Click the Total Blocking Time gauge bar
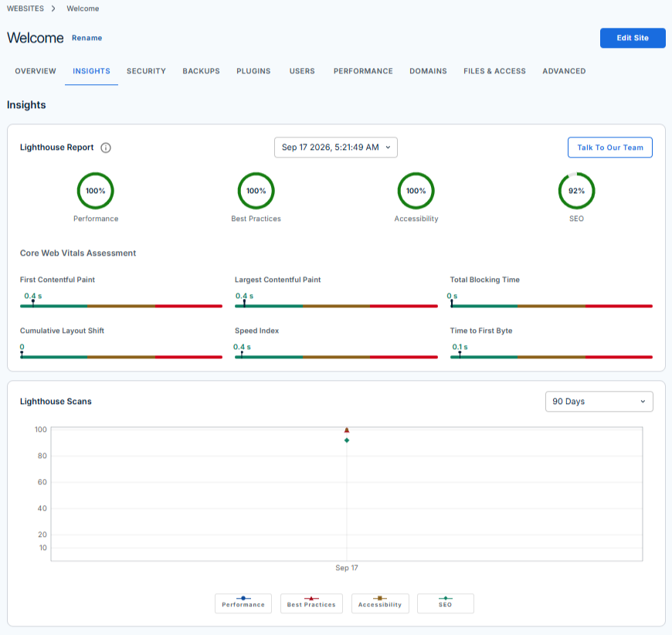 [552, 306]
